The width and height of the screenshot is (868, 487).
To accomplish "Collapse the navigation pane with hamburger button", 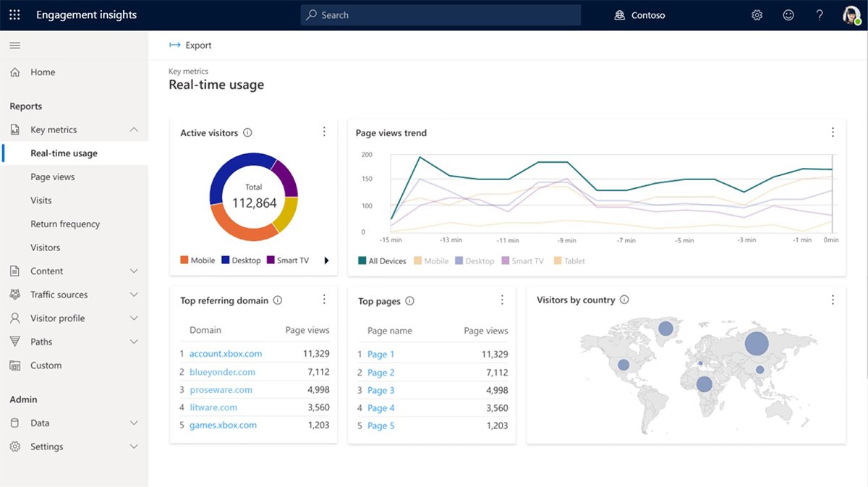I will tap(14, 45).
